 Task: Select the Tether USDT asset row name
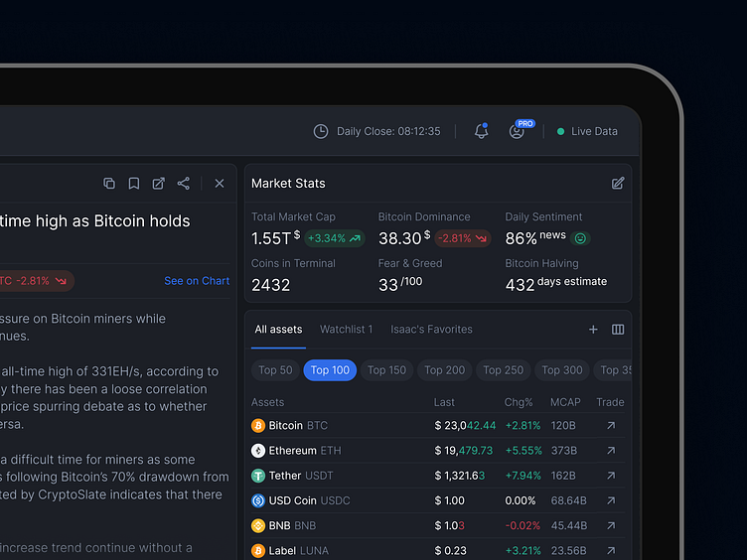coord(301,476)
